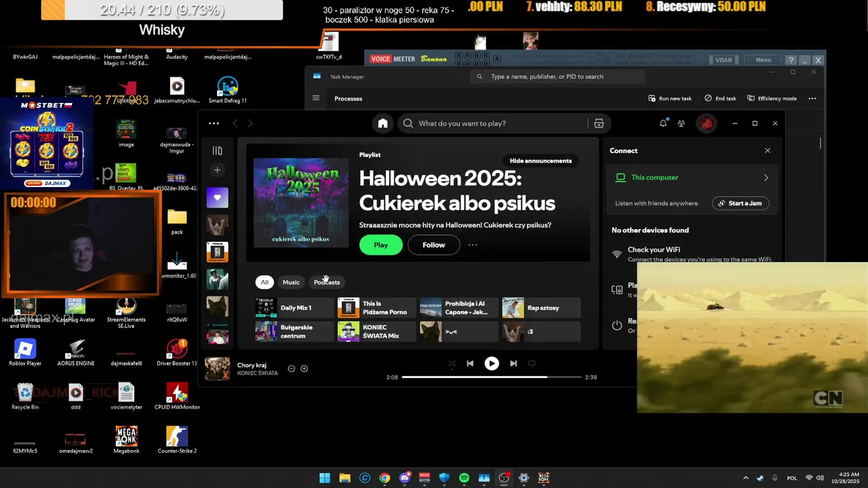Seek within Chory kraj progress bar
The image size is (868, 488).
click(492, 377)
